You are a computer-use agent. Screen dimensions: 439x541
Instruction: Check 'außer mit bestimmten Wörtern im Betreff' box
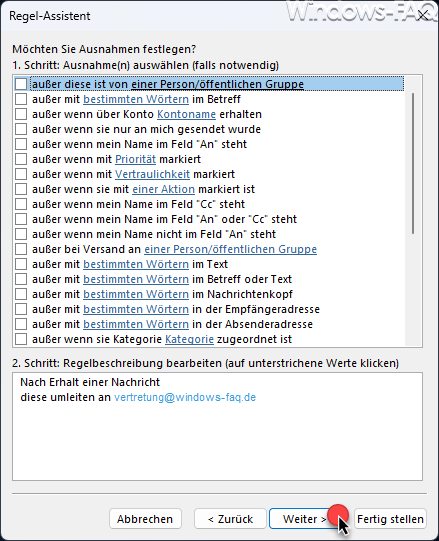click(21, 99)
